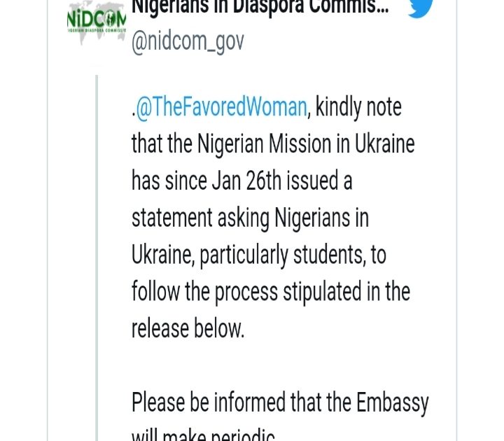This screenshot has height=441, width=504.
Task: Click the line "statement asking Nigerians in"
Action: click(x=250, y=218)
